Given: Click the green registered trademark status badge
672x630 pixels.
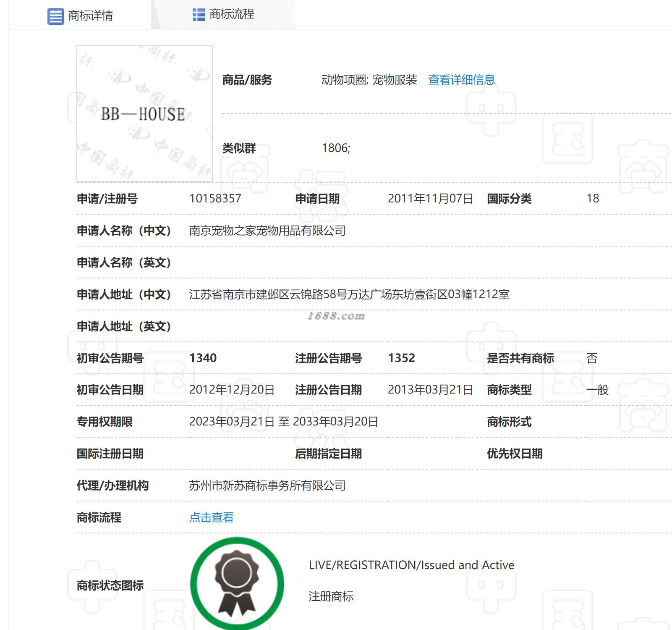Looking at the screenshot, I should [237, 583].
